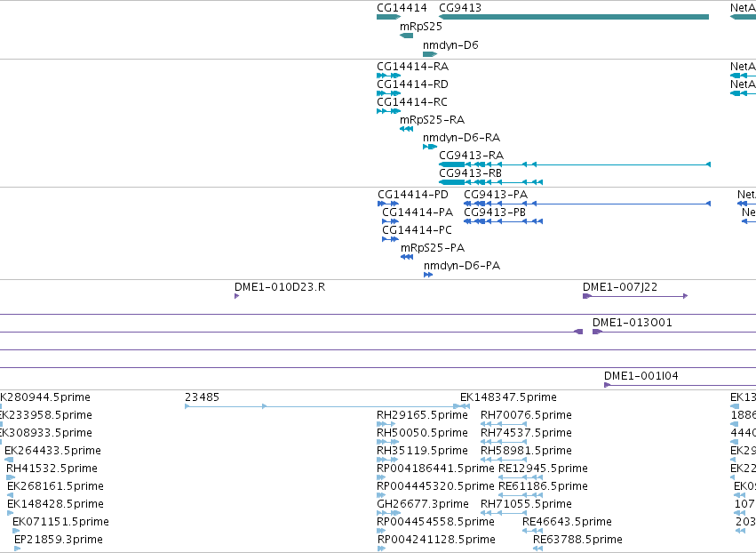Click RE63788.5prime EST label
756x553 pixels.
[577, 540]
